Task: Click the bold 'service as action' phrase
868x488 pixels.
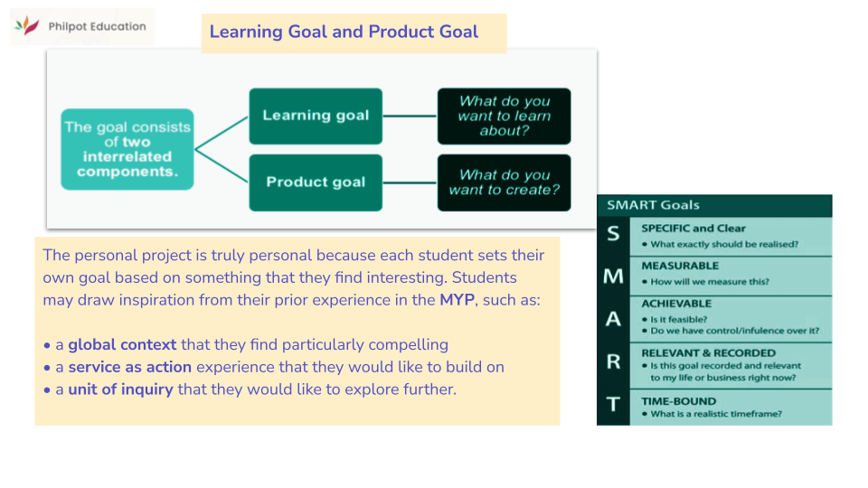Action: tap(129, 367)
